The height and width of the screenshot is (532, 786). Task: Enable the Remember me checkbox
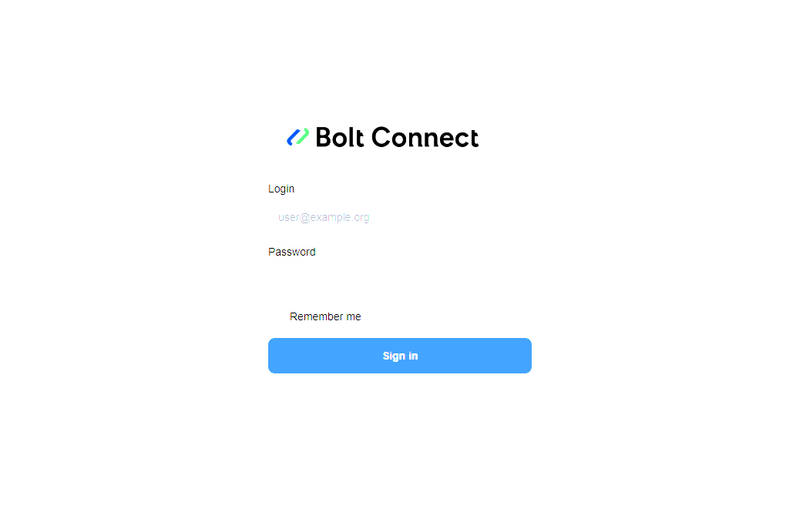(277, 316)
